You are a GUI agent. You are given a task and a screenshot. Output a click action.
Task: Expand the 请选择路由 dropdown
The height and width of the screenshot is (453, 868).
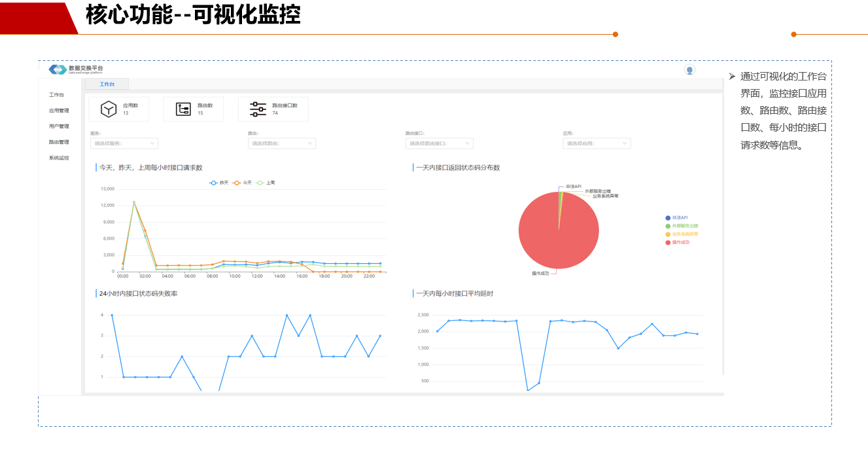tap(281, 143)
